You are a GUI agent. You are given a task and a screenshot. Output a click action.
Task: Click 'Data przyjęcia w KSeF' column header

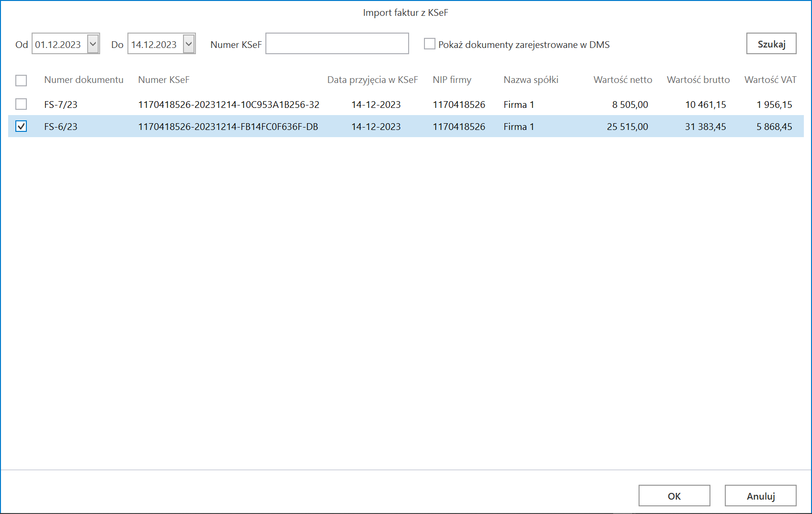pos(373,80)
